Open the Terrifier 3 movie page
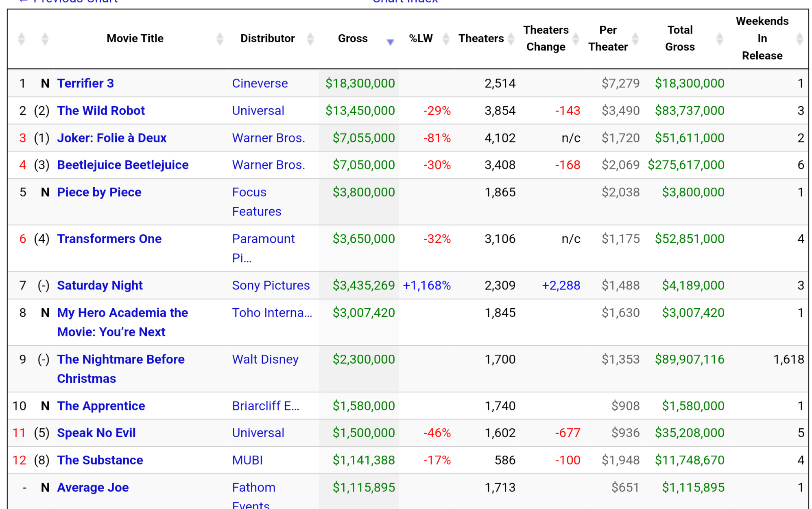This screenshot has width=812, height=509. click(85, 83)
